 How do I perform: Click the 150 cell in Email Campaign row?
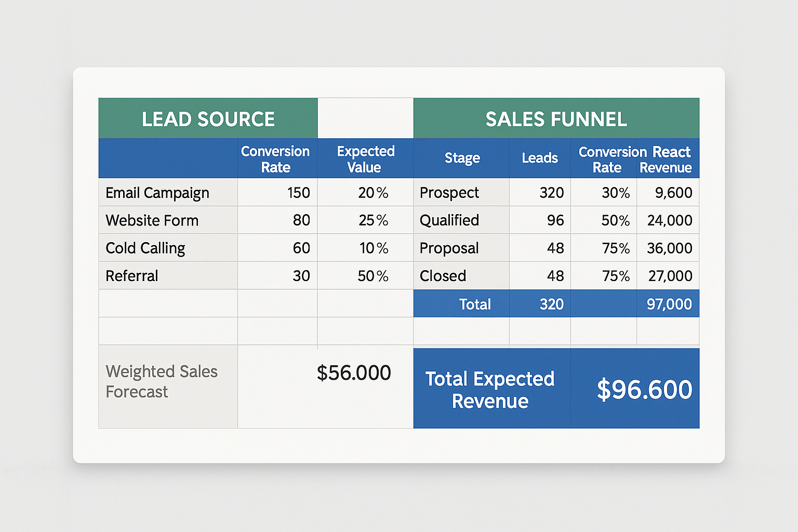pyautogui.click(x=277, y=193)
